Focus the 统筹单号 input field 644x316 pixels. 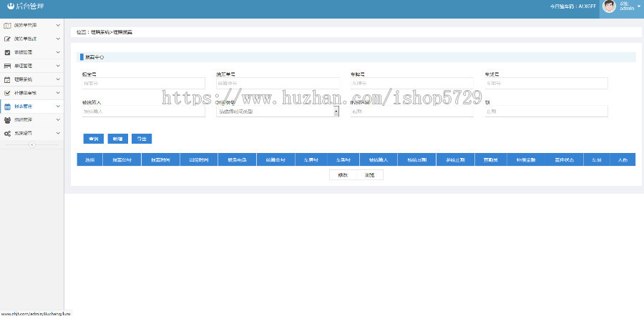click(x=278, y=84)
